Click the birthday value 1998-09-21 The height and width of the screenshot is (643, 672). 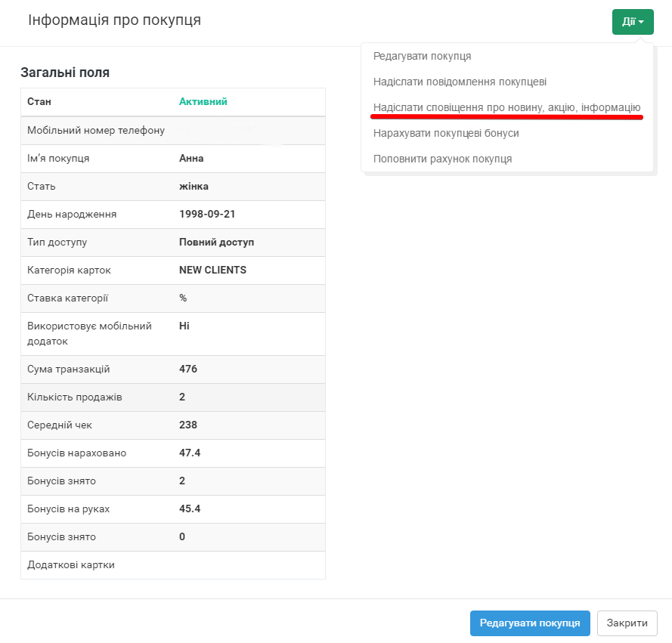click(x=207, y=215)
